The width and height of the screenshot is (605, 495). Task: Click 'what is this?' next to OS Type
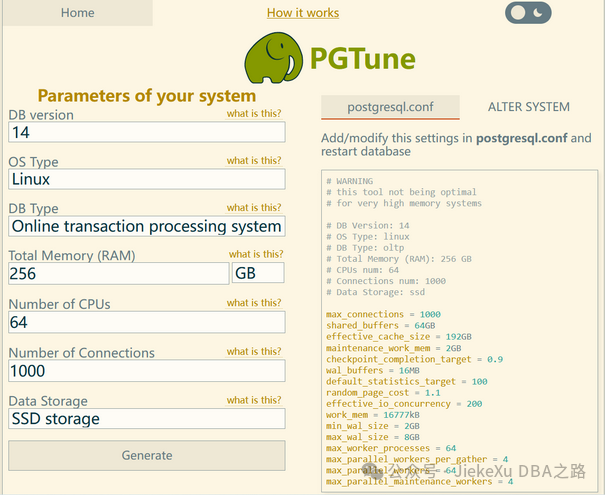point(254,160)
